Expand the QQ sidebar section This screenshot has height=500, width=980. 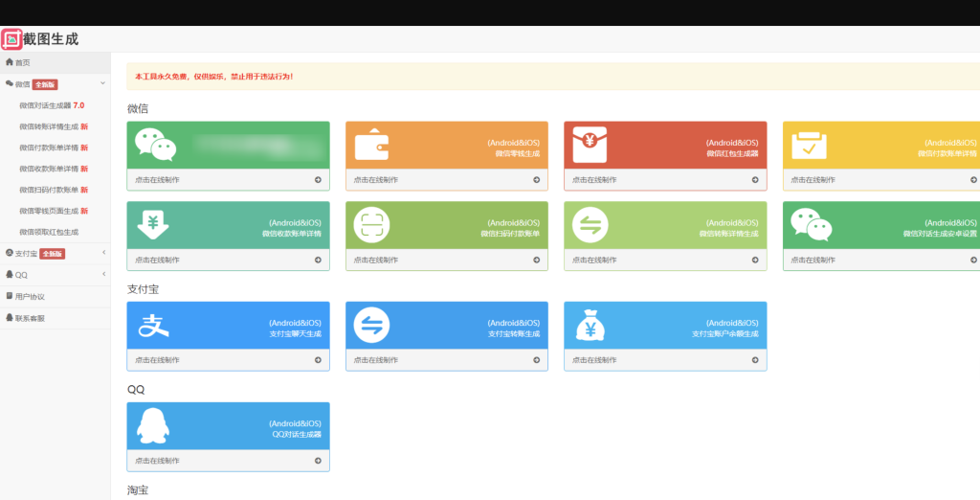pos(103,275)
